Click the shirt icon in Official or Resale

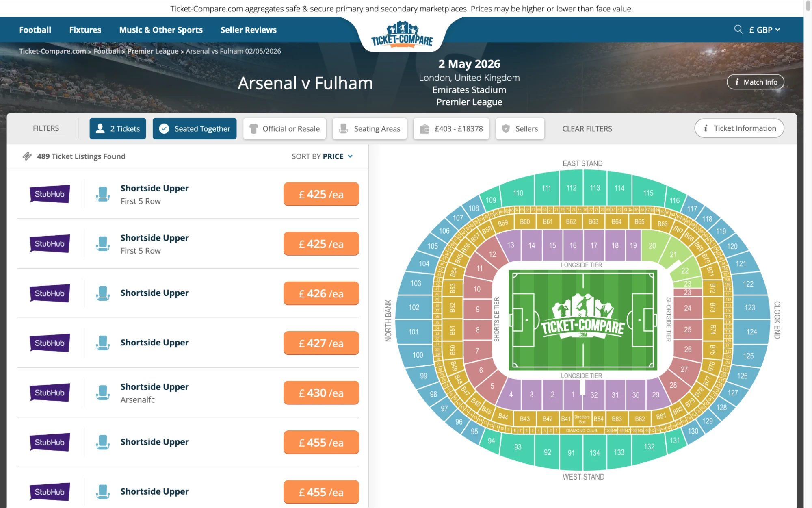253,128
